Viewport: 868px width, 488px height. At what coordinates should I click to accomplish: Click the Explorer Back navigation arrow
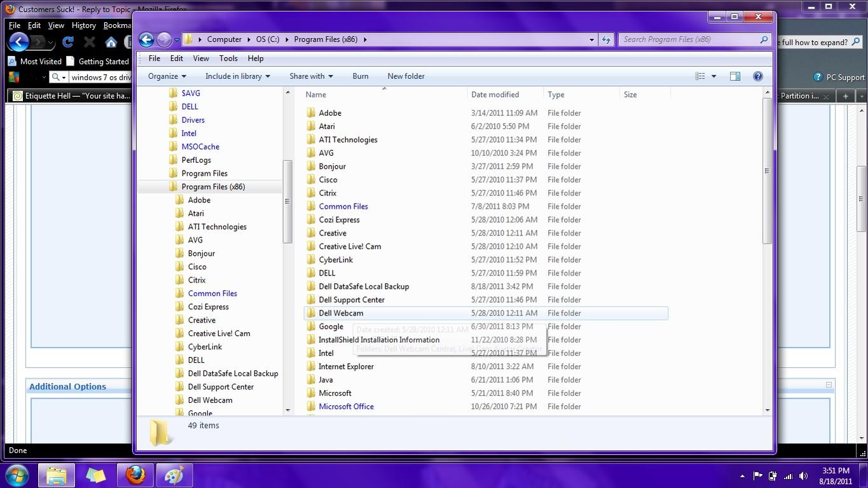click(x=146, y=39)
